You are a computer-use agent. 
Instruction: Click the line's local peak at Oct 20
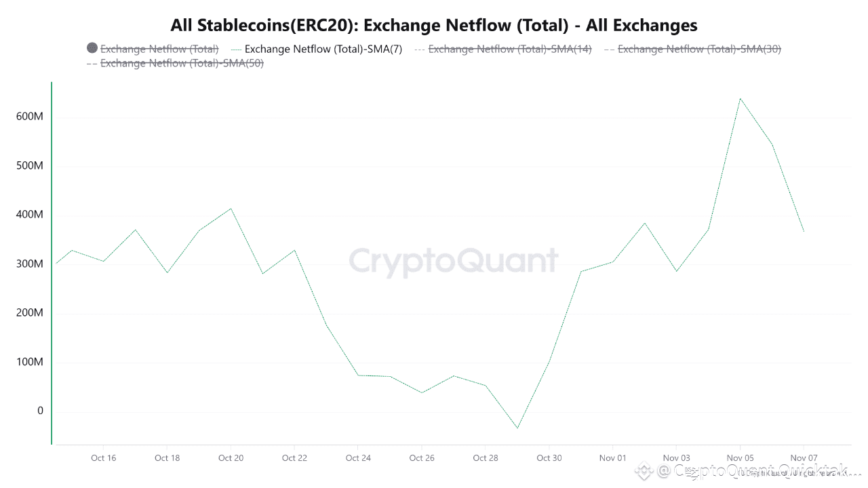(231, 208)
